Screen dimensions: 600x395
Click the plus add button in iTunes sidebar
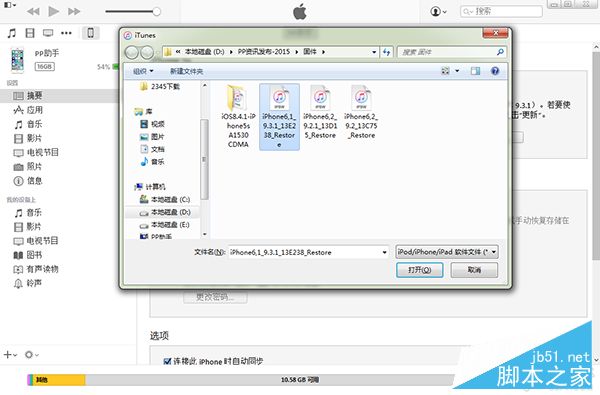coord(10,355)
